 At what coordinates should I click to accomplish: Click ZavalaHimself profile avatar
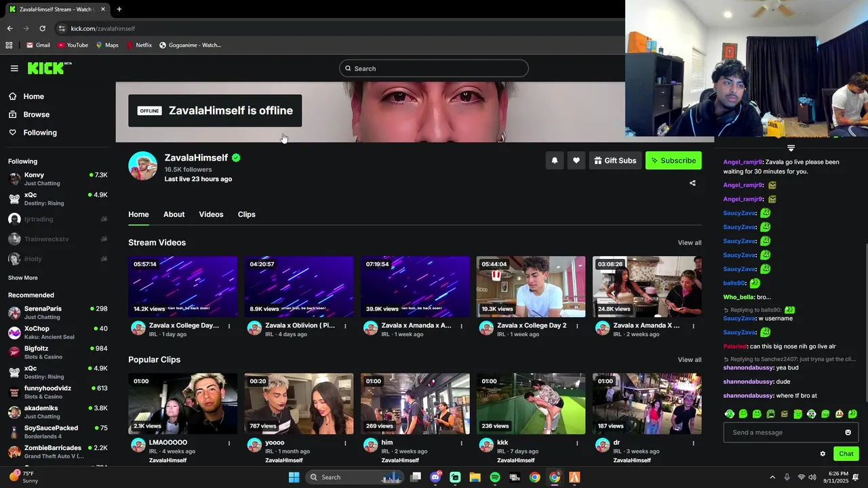[x=143, y=166]
